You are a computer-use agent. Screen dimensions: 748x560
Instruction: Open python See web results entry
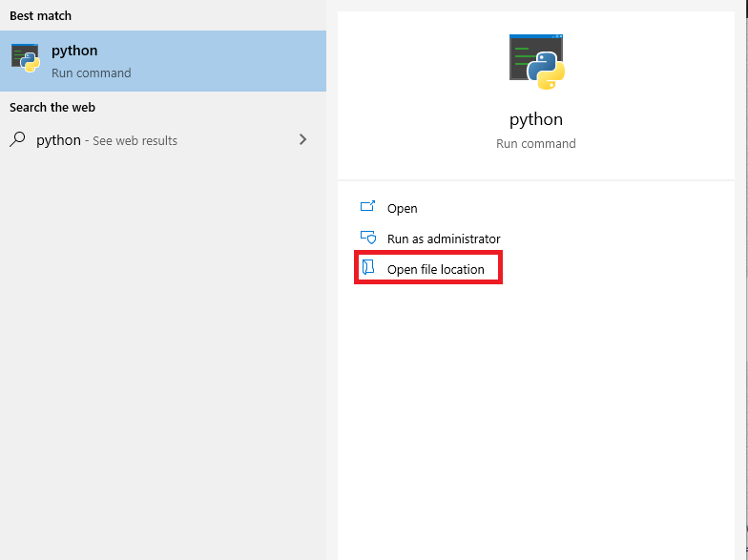tap(163, 140)
